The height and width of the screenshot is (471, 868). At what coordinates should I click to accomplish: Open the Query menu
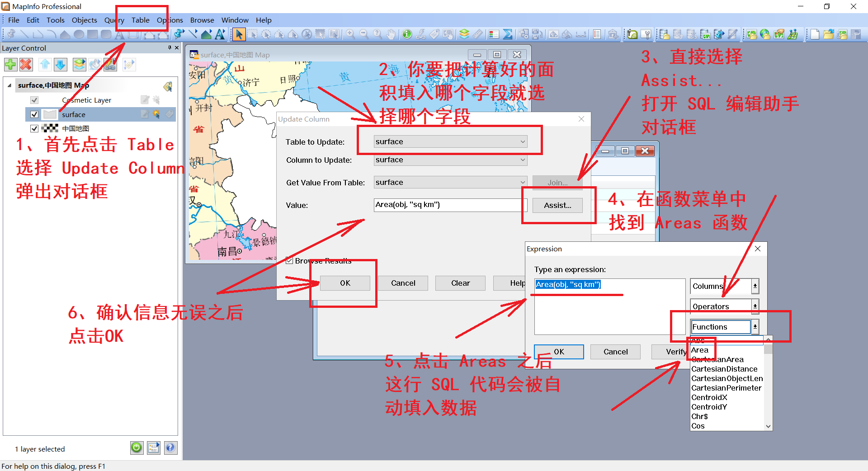[x=114, y=20]
